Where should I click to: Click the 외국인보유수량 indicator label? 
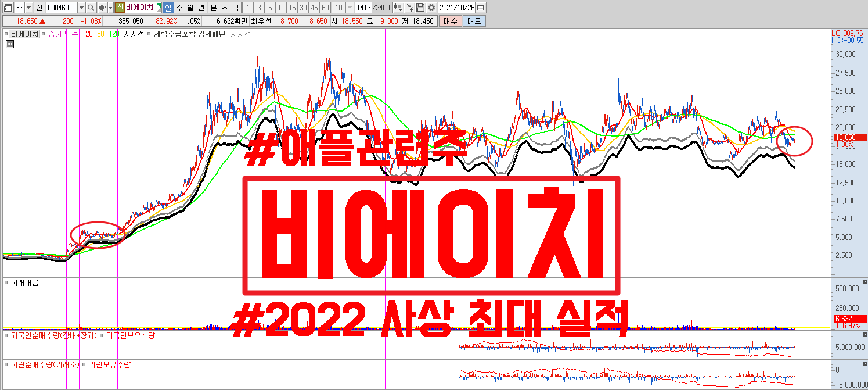(131, 335)
